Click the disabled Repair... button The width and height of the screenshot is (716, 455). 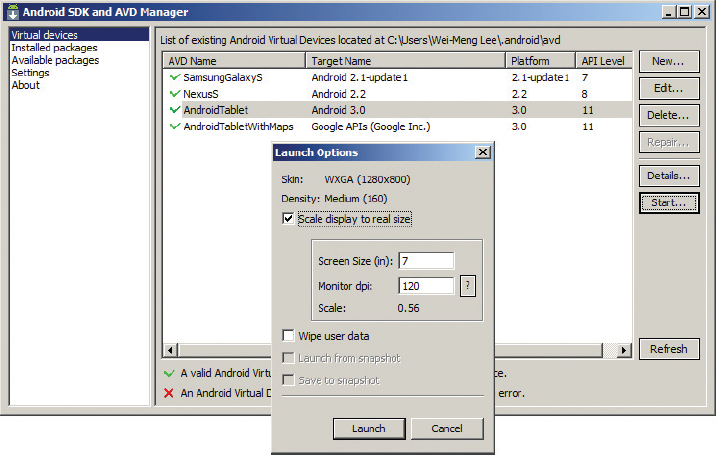[x=669, y=142]
